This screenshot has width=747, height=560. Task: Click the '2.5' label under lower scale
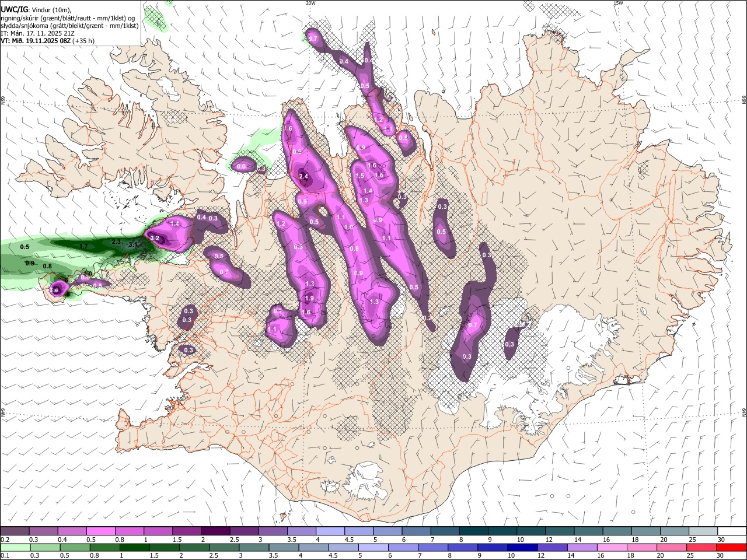214,556
